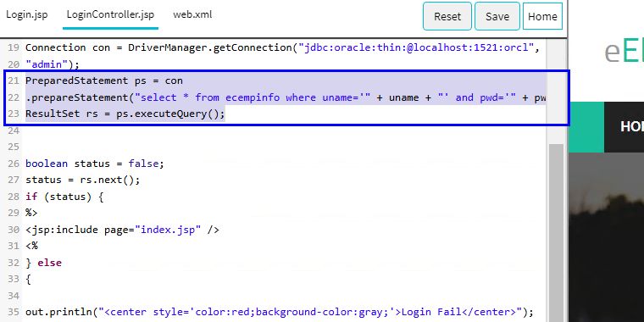
Task: Click the editor's vertical scrollbar thumb
Action: point(557,232)
